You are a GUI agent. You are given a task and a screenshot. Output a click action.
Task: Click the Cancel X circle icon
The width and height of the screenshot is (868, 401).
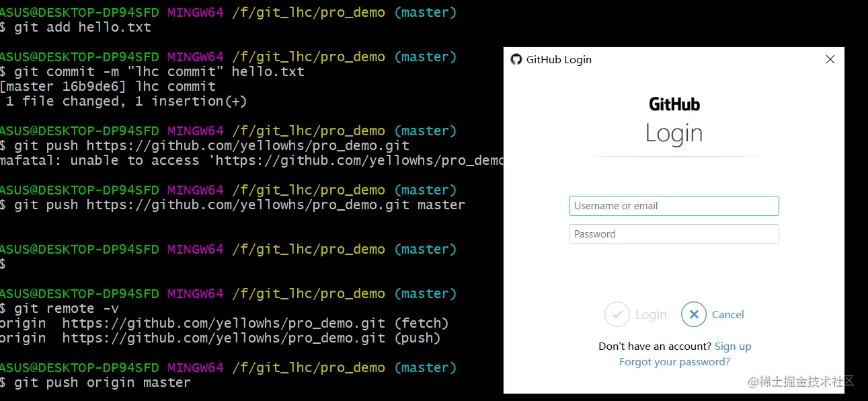694,314
